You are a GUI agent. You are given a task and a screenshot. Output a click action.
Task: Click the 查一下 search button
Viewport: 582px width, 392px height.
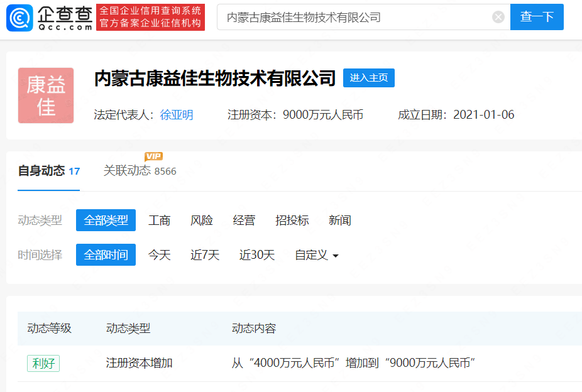[x=536, y=17]
